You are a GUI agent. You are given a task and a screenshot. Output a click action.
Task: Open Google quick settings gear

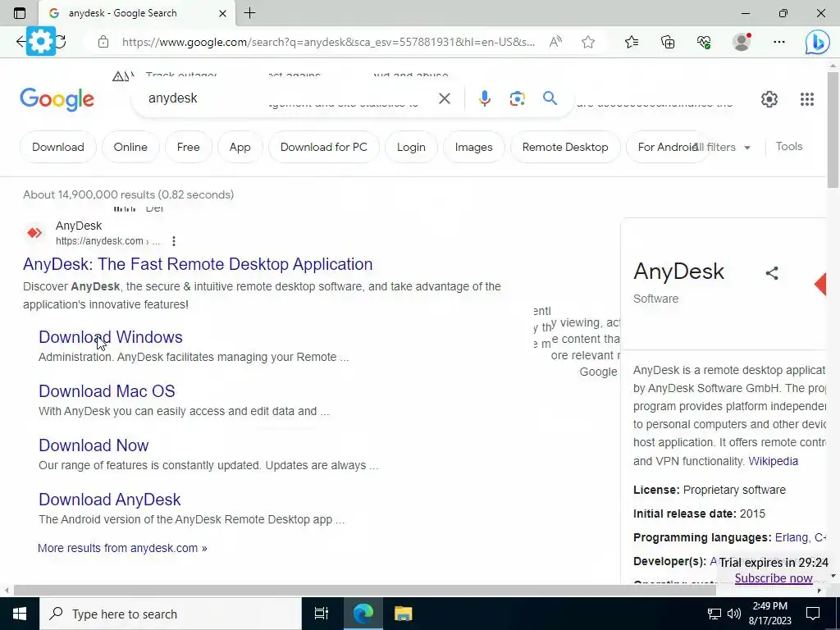point(769,99)
